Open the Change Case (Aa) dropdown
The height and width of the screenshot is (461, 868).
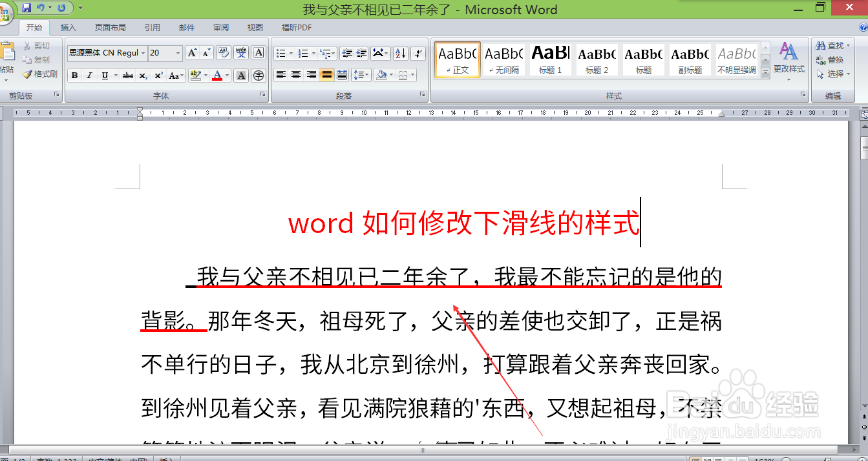click(176, 76)
